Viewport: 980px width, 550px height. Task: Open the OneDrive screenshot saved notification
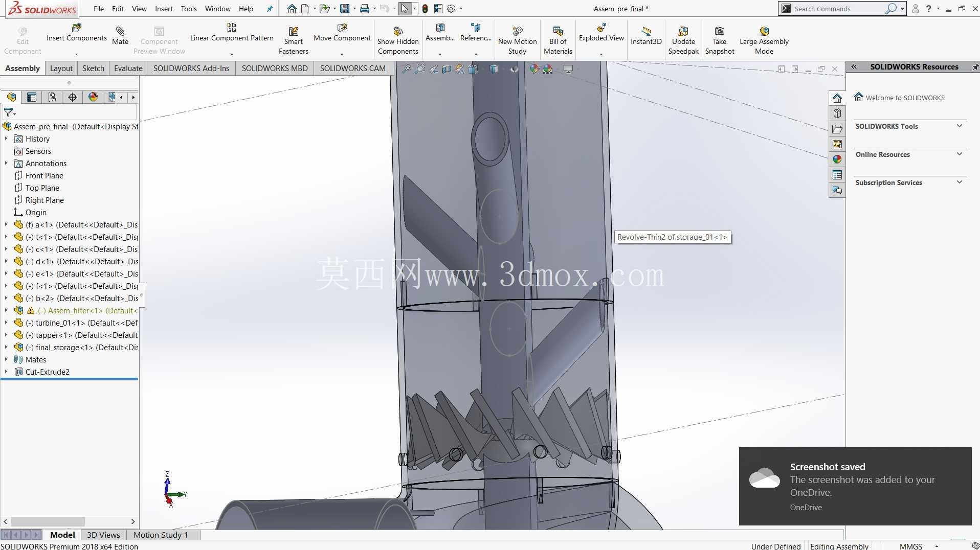(855, 486)
